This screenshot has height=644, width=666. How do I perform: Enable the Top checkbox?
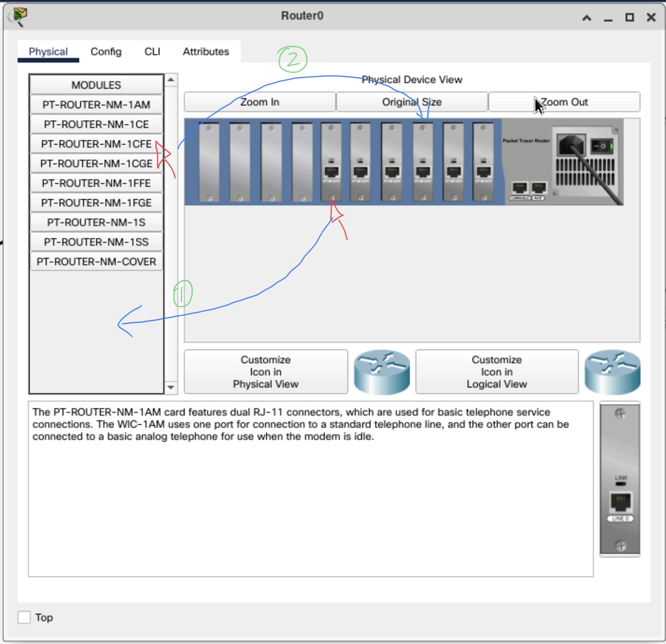pyautogui.click(x=24, y=617)
